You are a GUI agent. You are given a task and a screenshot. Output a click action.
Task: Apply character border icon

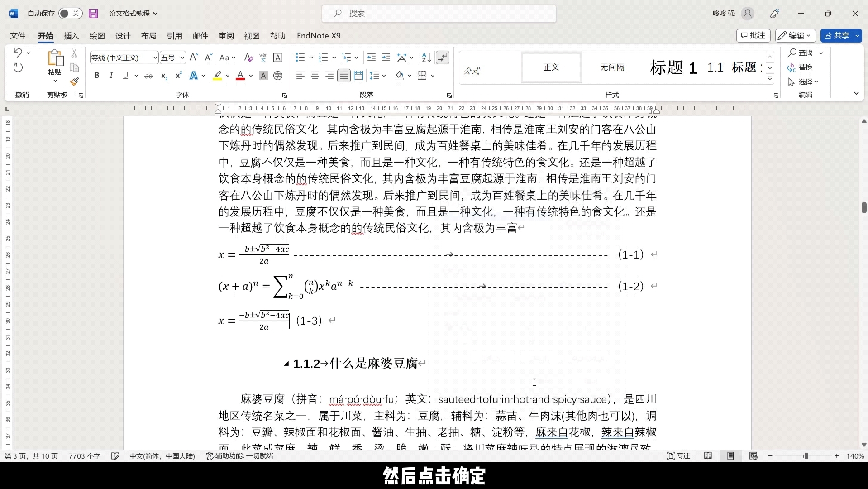[278, 58]
